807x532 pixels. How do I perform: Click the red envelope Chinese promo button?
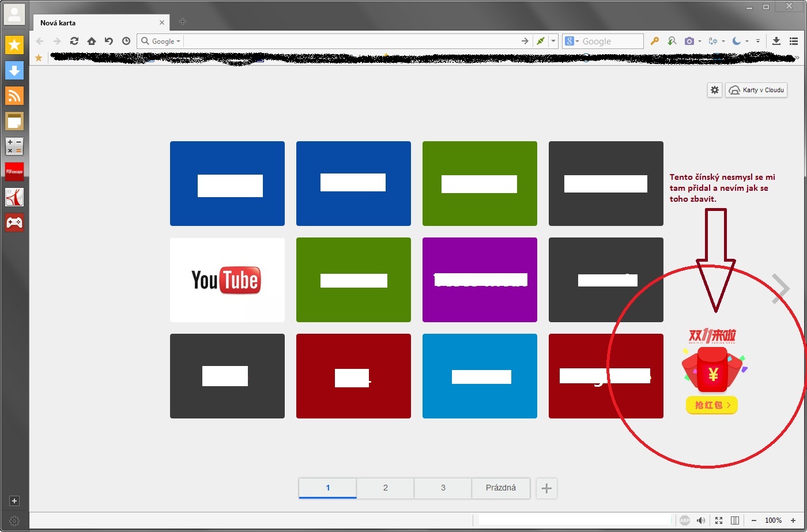pyautogui.click(x=712, y=405)
